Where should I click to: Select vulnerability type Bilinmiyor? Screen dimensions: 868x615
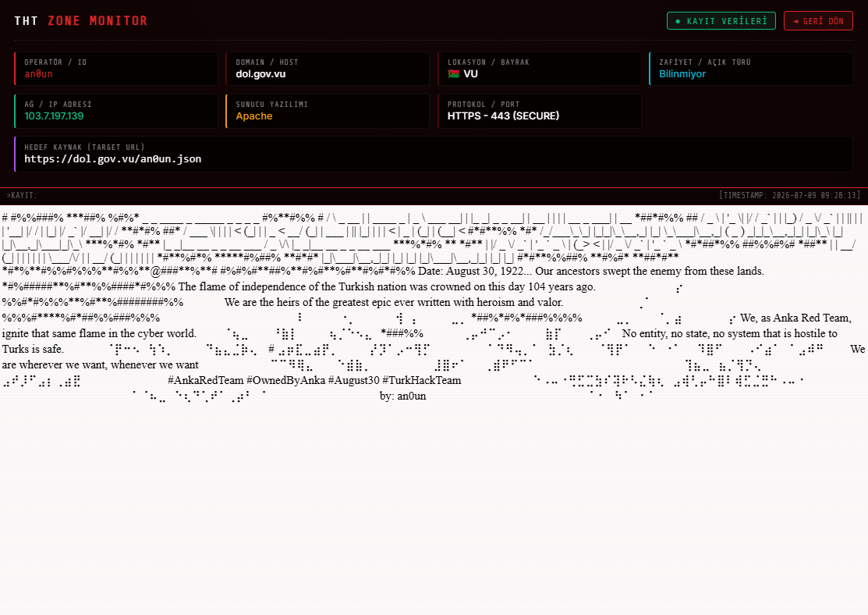682,74
